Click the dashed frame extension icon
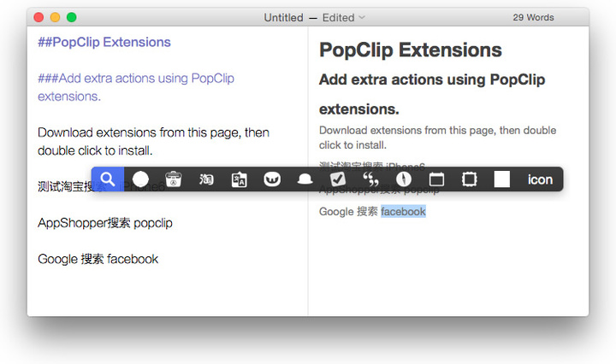Image resolution: width=616 pixels, height=364 pixels. [x=469, y=179]
